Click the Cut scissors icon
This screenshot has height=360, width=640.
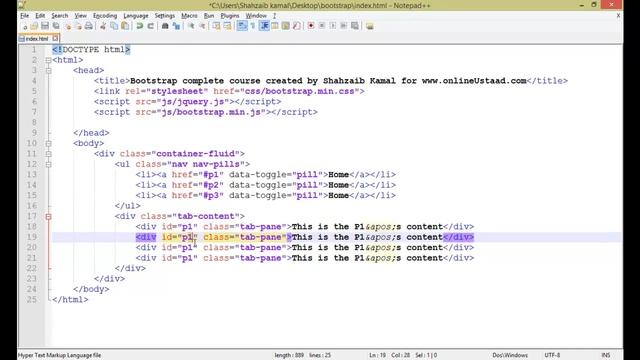coord(103,26)
